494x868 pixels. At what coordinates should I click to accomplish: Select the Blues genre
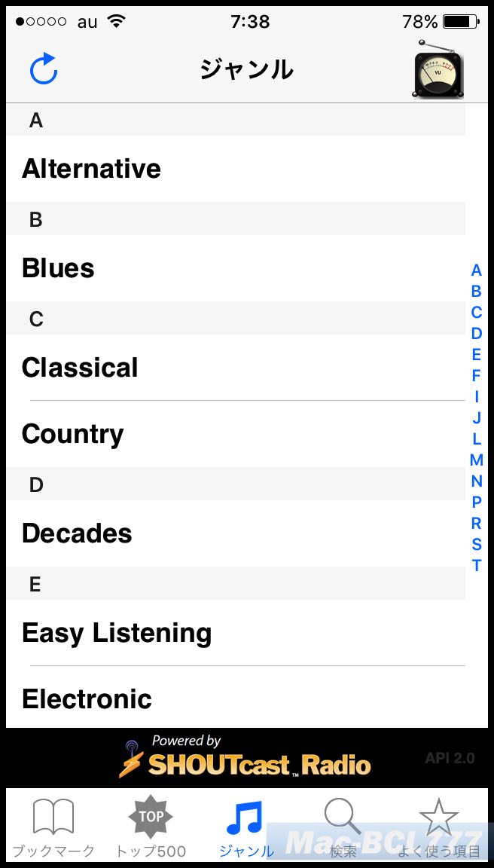[x=236, y=268]
